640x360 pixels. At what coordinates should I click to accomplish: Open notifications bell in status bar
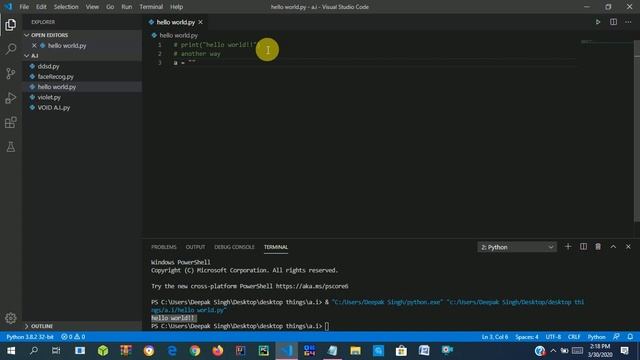tap(630, 337)
